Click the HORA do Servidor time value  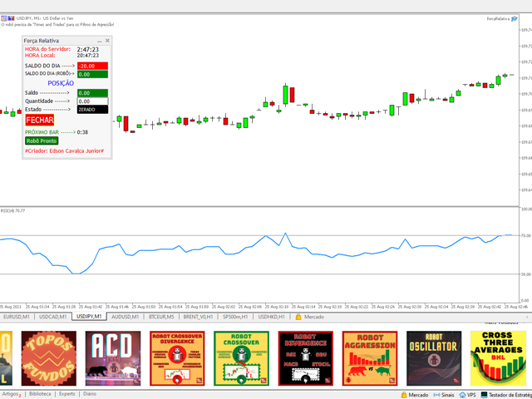88,50
